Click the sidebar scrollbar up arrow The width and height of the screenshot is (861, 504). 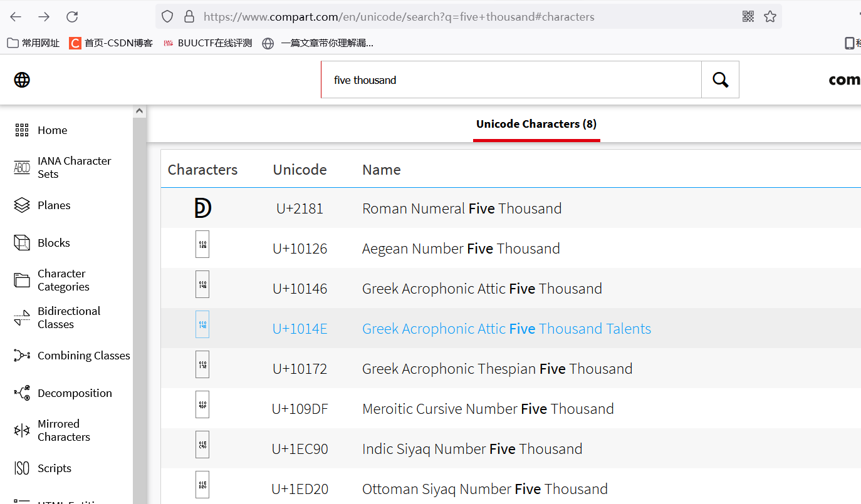(x=139, y=111)
